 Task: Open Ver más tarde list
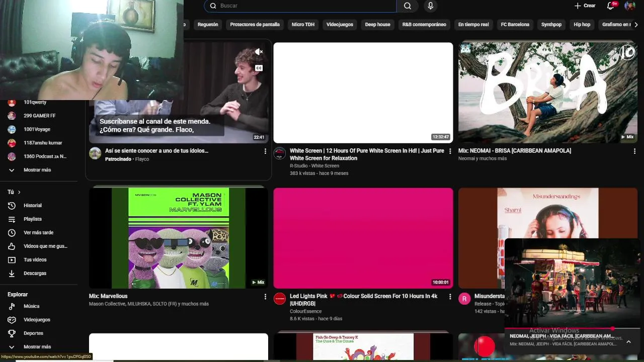(x=39, y=233)
